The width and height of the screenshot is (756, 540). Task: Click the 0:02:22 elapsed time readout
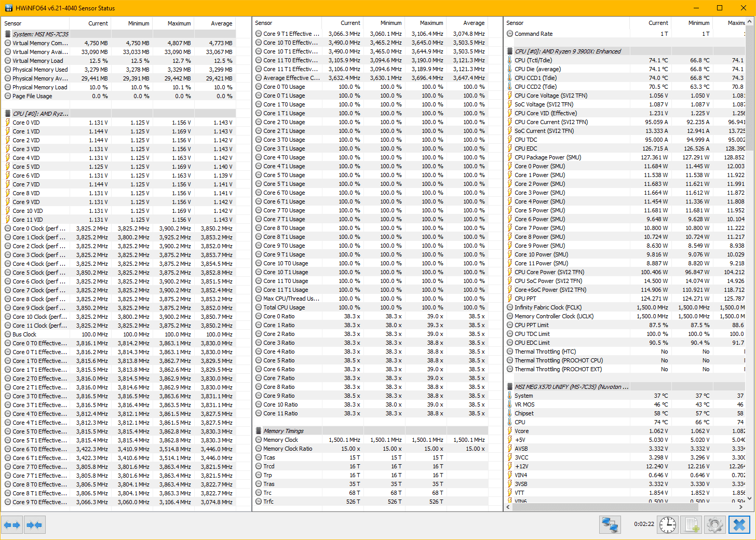click(x=644, y=524)
